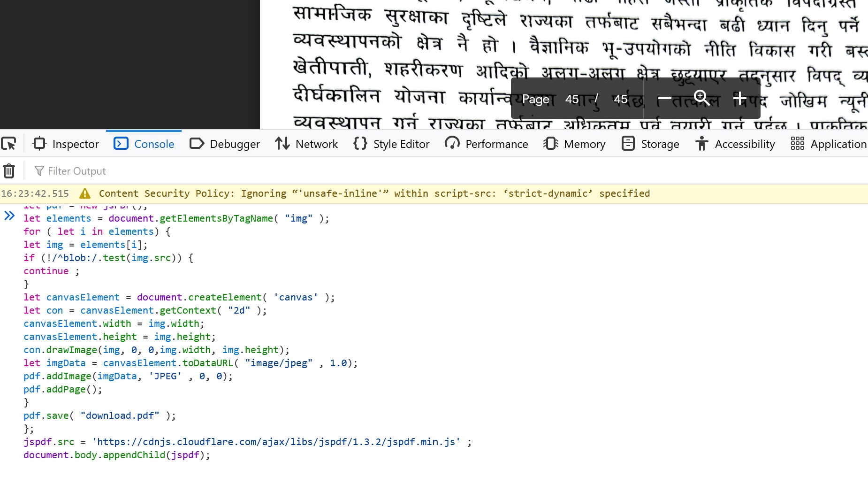
Task: Open the Application panel
Action: pyautogui.click(x=829, y=144)
